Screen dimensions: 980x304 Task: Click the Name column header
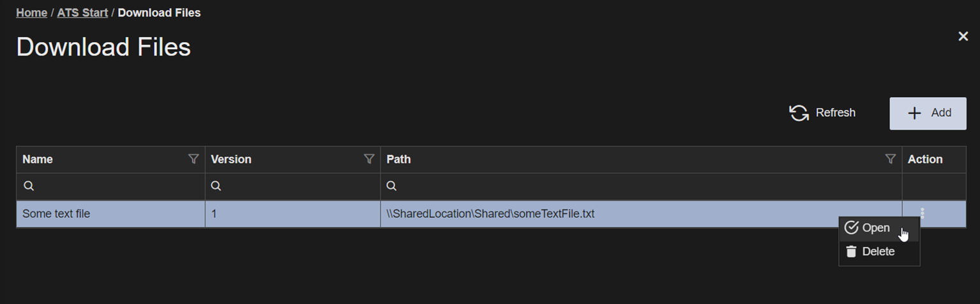(38, 160)
